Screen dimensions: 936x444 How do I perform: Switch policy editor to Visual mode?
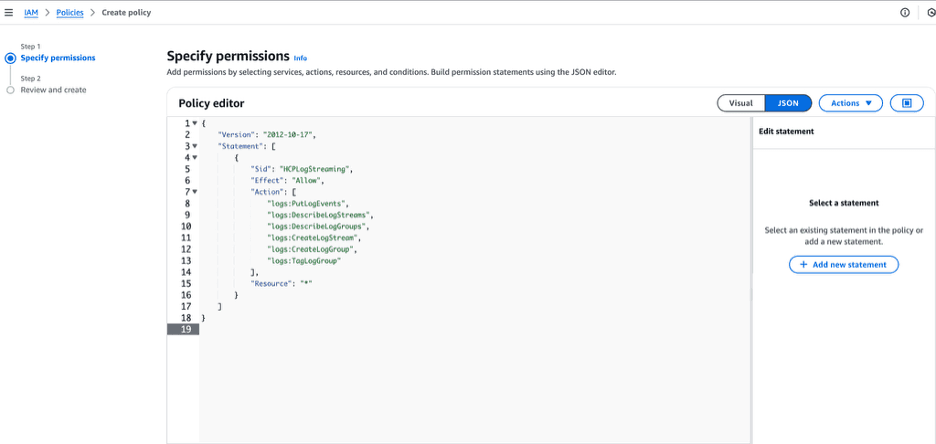pos(741,103)
